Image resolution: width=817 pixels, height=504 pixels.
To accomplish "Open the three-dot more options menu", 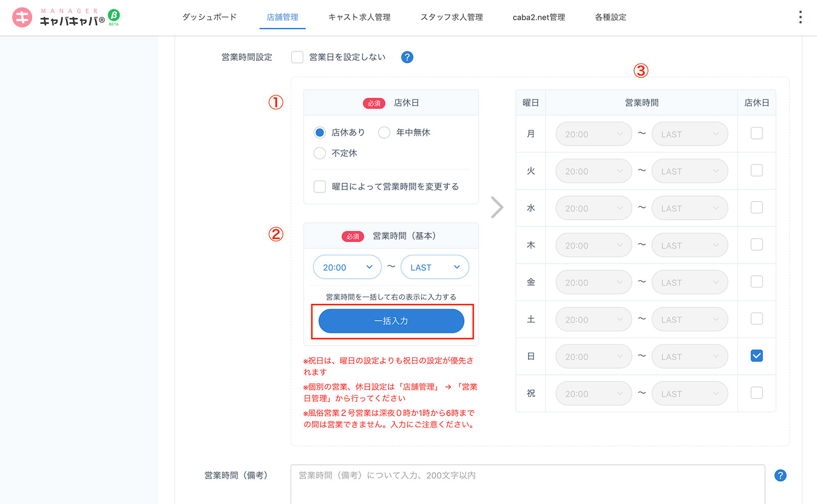I will (x=800, y=17).
